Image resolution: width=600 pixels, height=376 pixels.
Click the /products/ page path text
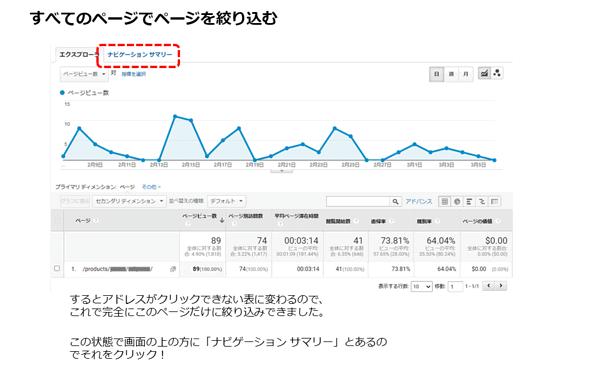117,269
